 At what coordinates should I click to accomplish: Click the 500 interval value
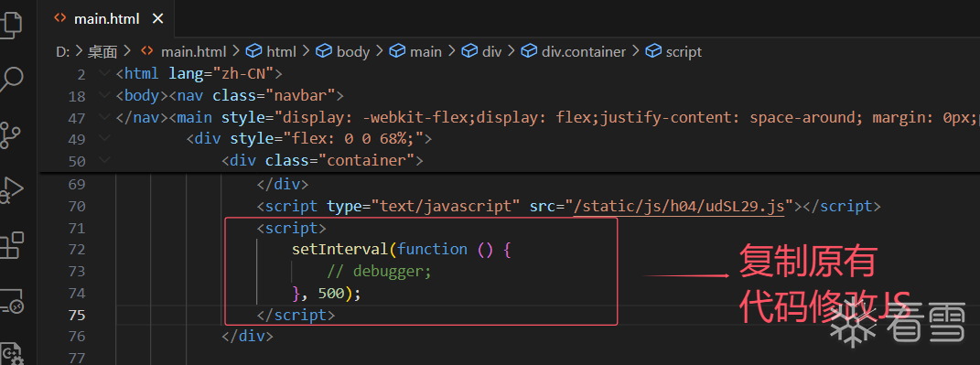click(x=330, y=293)
